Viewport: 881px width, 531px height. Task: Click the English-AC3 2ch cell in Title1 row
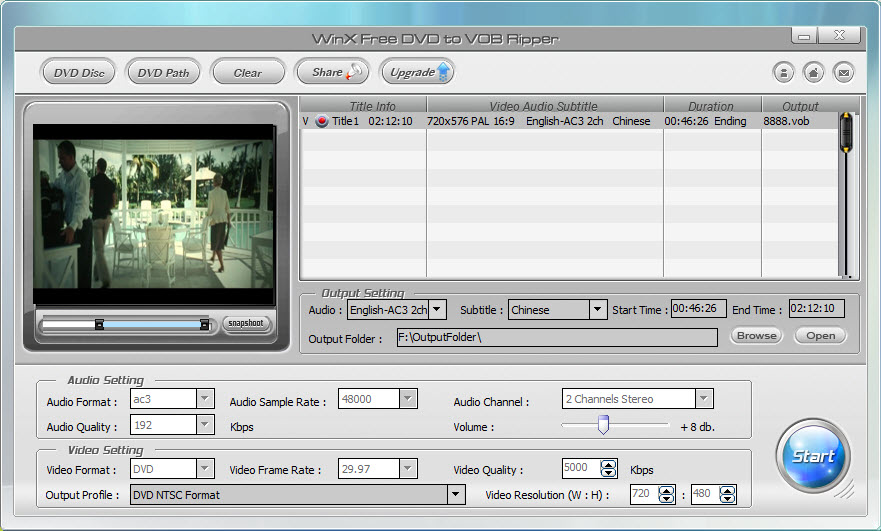click(564, 121)
